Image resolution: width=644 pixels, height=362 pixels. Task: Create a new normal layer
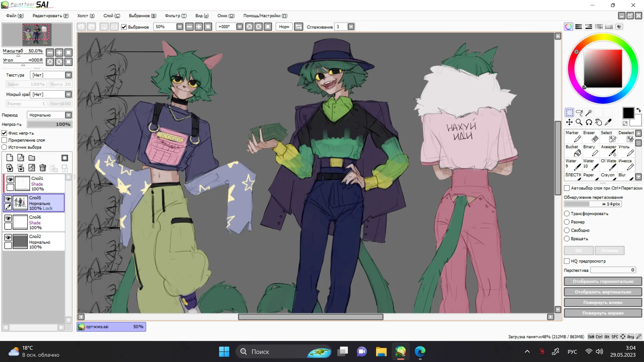pos(10,158)
